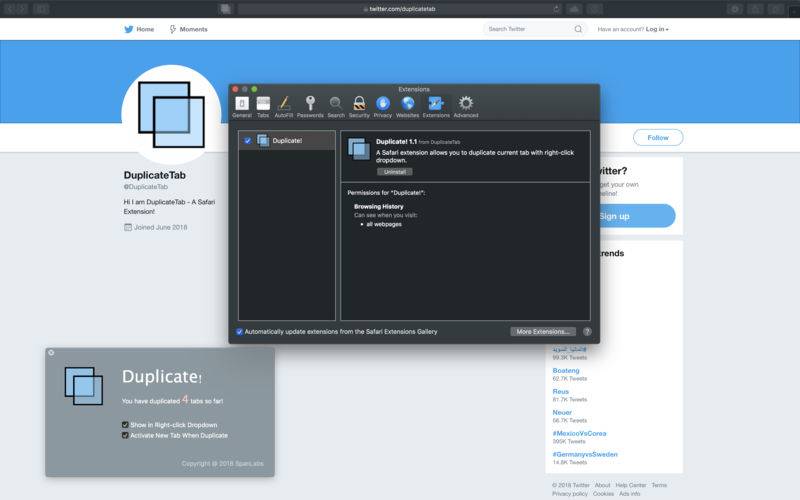
Task: Click the Help Center footer link
Action: [x=631, y=485]
